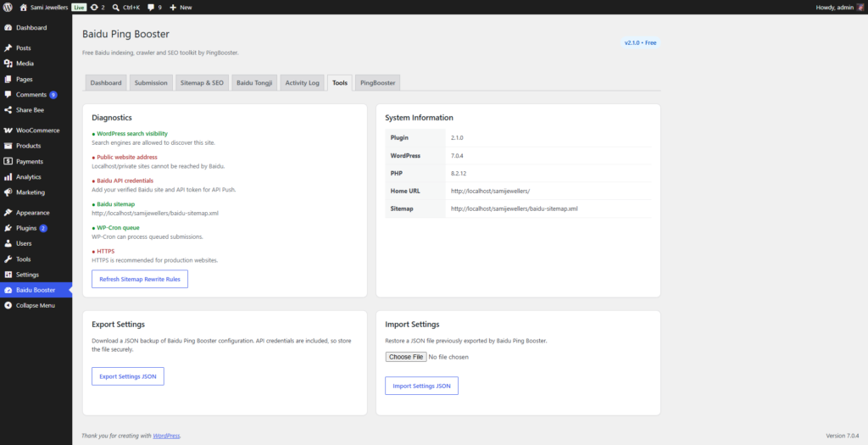
Task: Click the WooCommerce logo icon
Action: [8, 131]
